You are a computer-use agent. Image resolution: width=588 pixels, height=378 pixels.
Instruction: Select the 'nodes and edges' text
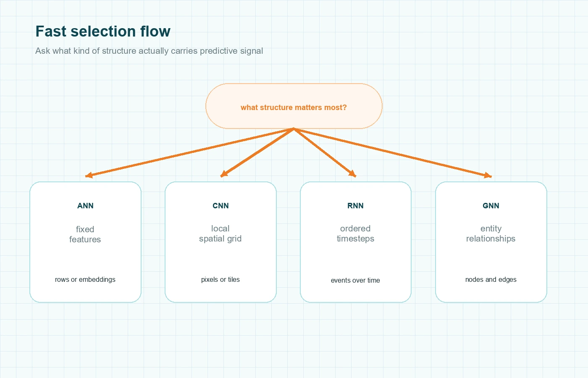coord(491,279)
